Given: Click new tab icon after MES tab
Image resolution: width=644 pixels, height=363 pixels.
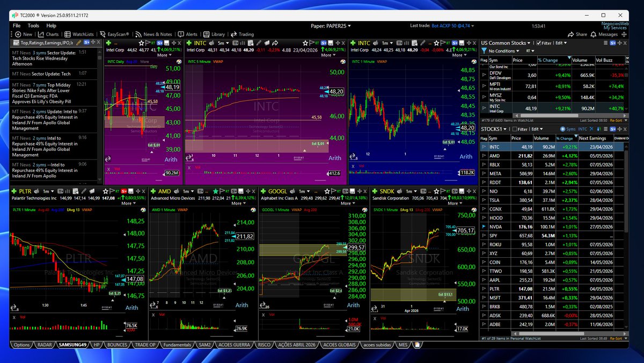Looking at the screenshot, I should click(416, 345).
